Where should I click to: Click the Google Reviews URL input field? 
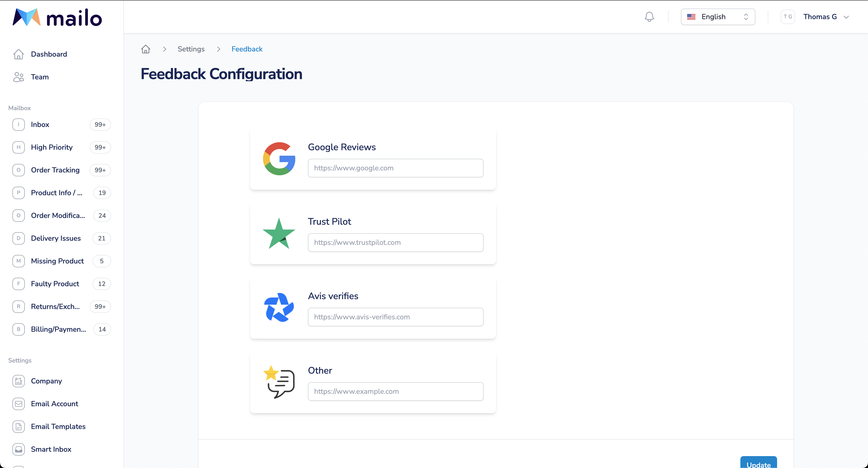pyautogui.click(x=396, y=168)
